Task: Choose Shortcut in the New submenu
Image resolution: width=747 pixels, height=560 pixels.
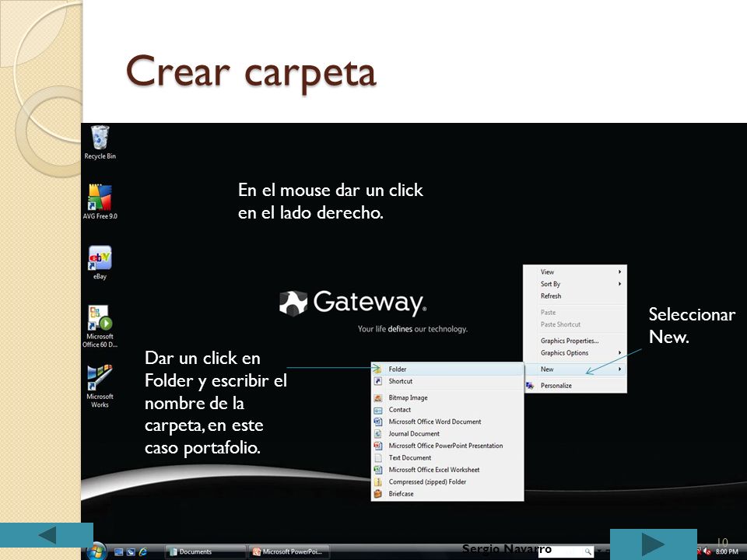Action: pyautogui.click(x=447, y=381)
